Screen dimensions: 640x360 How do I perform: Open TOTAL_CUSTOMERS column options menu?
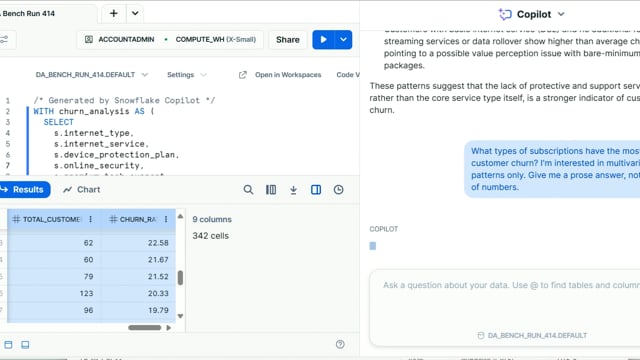pos(91,219)
